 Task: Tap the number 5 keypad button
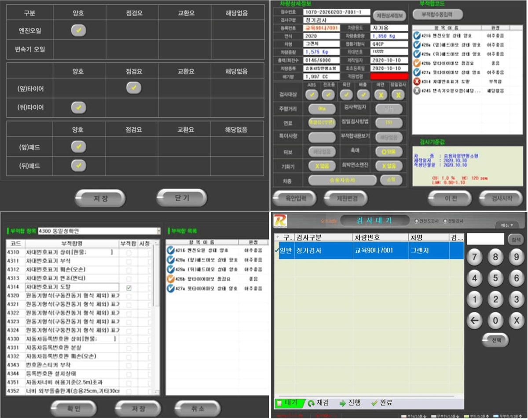[x=495, y=278]
